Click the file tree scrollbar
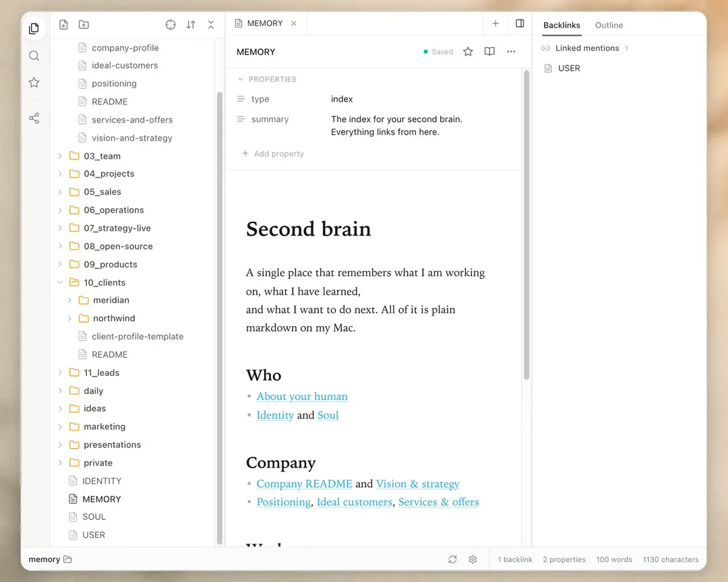The height and width of the screenshot is (582, 728). coord(220,318)
